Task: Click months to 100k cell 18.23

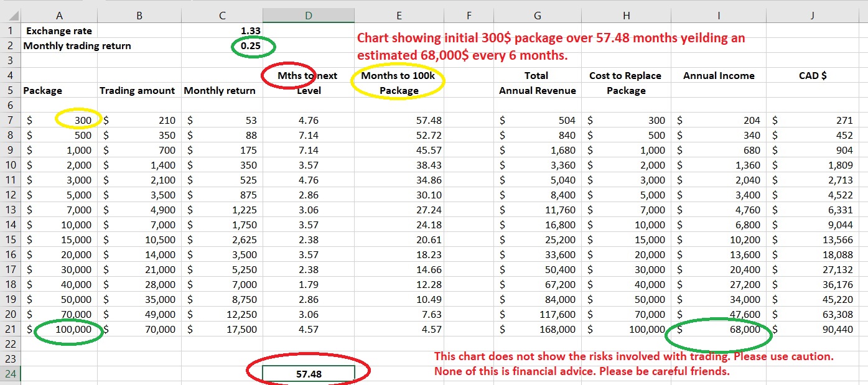Action: pos(399,254)
